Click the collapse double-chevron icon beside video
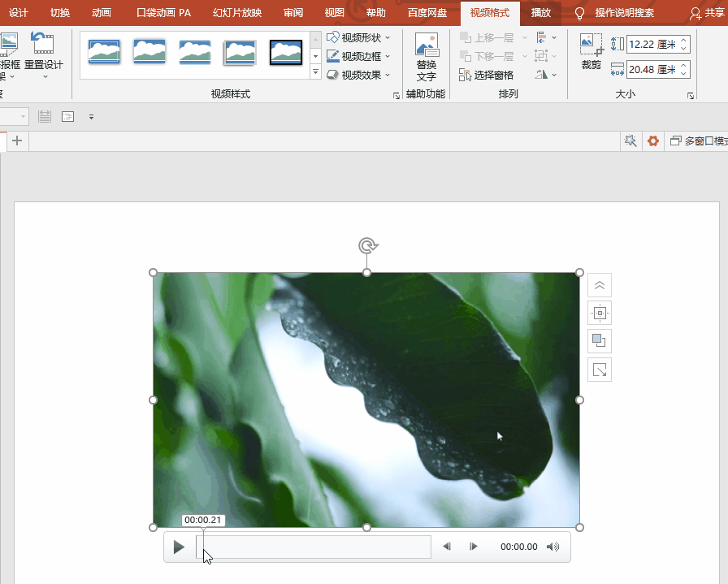Image resolution: width=728 pixels, height=584 pixels. (600, 285)
